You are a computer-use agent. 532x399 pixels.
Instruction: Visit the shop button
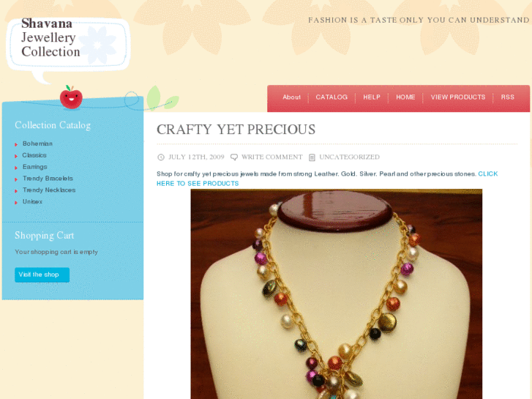pos(42,275)
